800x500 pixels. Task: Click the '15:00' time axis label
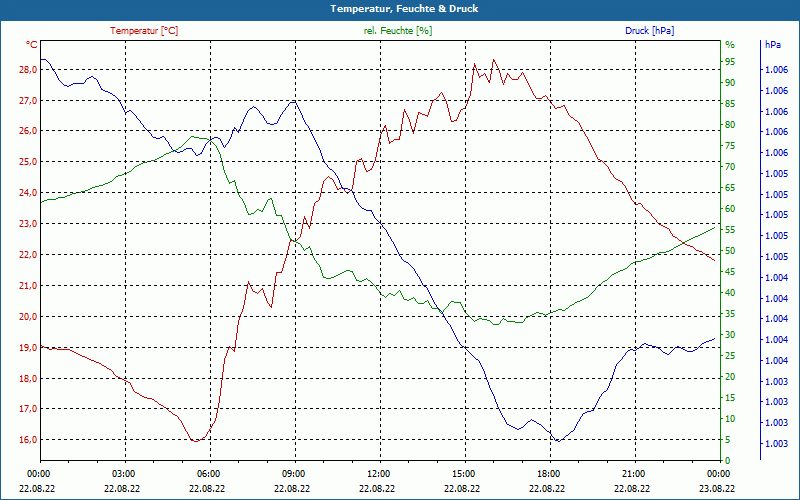[x=462, y=474]
